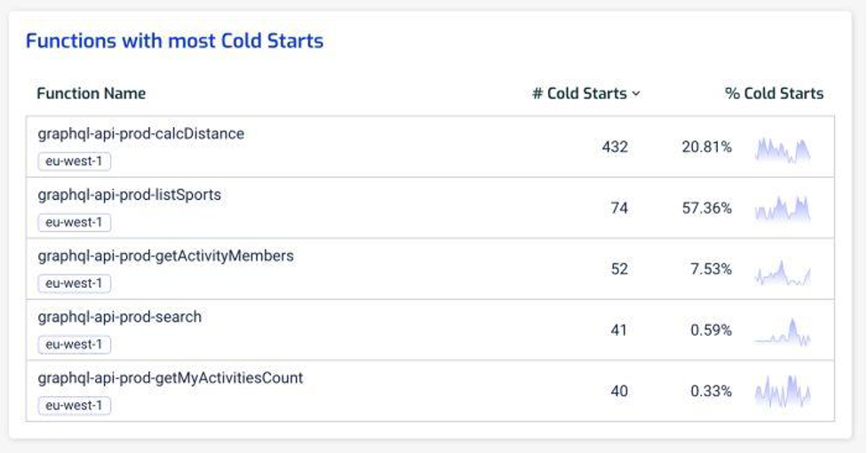This screenshot has height=453, width=868.
Task: Open the calcDistance sparkline chart
Action: pyautogui.click(x=783, y=149)
